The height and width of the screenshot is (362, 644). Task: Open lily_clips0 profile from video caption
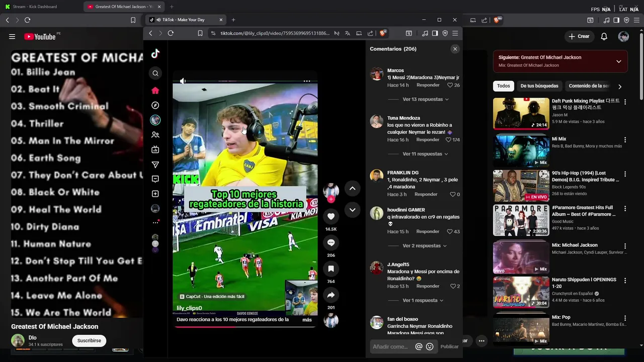(x=189, y=308)
